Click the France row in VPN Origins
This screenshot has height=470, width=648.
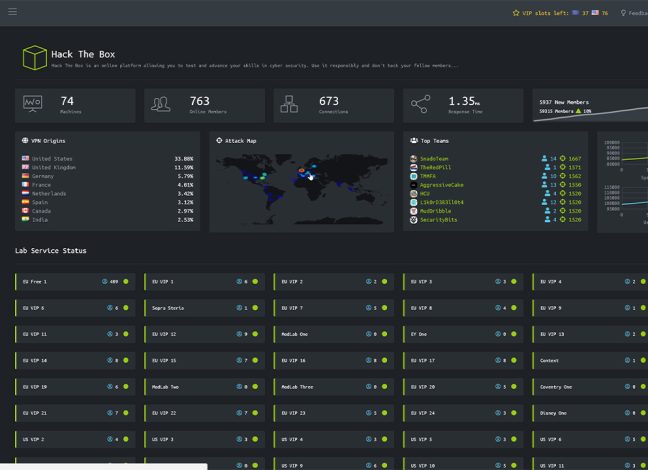click(x=107, y=185)
